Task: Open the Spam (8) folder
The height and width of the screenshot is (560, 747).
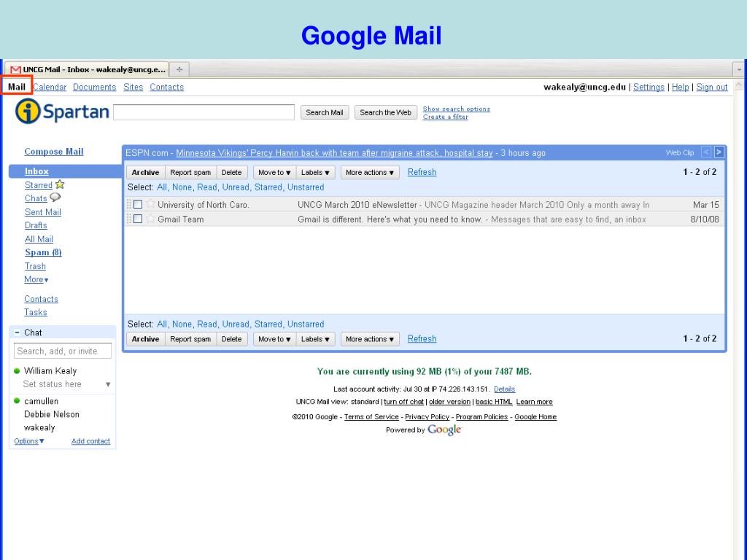Action: tap(43, 252)
